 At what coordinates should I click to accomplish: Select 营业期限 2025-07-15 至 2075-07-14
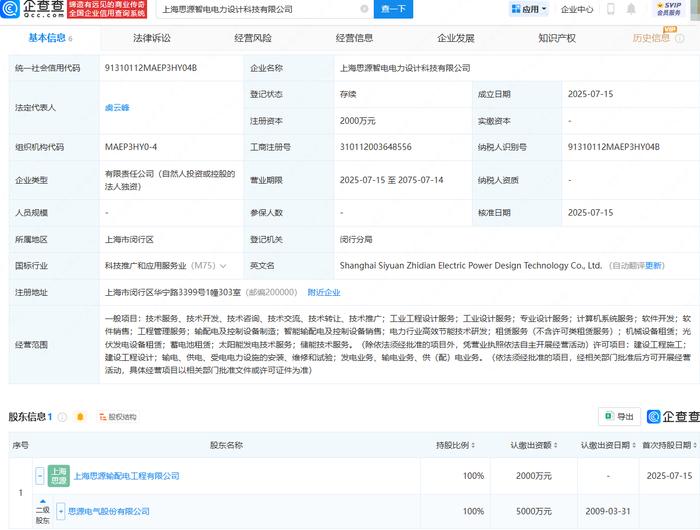click(x=392, y=180)
